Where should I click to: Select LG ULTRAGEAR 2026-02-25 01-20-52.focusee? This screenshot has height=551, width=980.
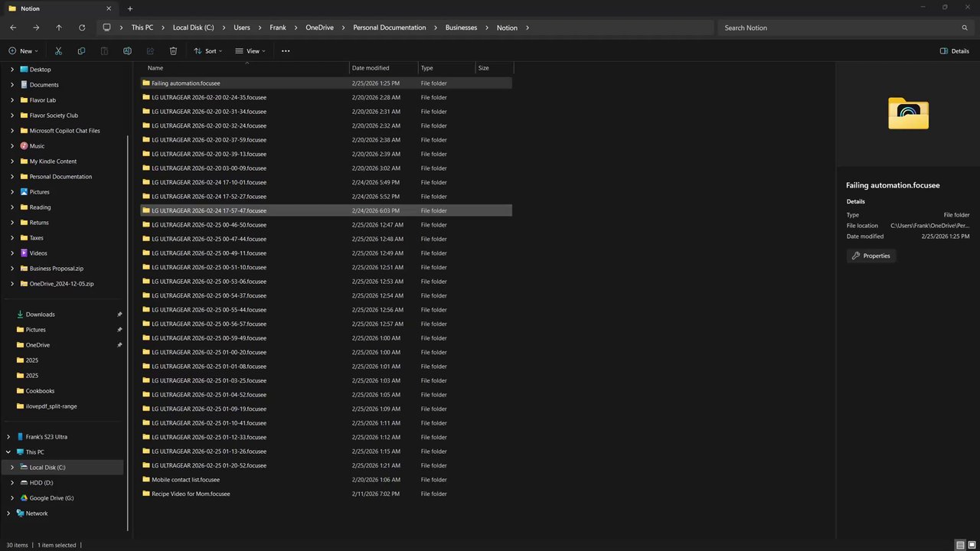326,465
